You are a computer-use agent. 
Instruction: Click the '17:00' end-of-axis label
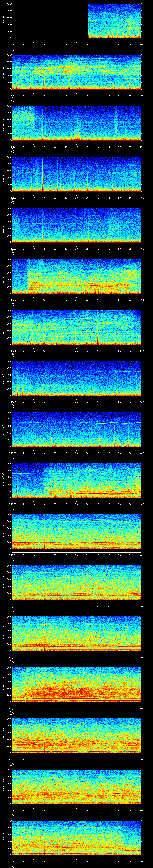coord(141,402)
